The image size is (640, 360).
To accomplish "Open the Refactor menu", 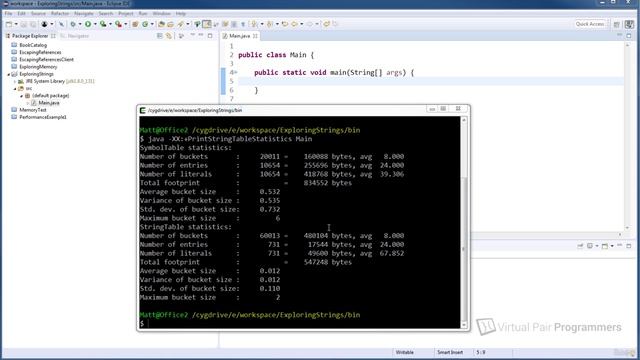I will (60, 13).
